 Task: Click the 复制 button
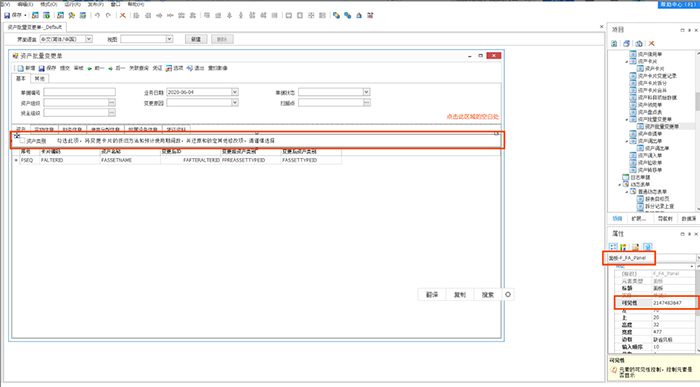pos(460,295)
